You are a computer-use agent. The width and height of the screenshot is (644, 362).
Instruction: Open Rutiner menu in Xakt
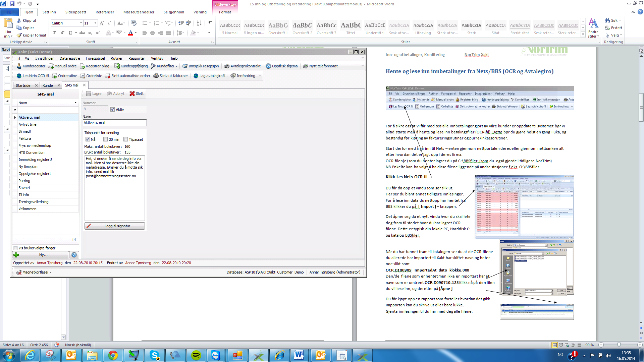(x=116, y=58)
